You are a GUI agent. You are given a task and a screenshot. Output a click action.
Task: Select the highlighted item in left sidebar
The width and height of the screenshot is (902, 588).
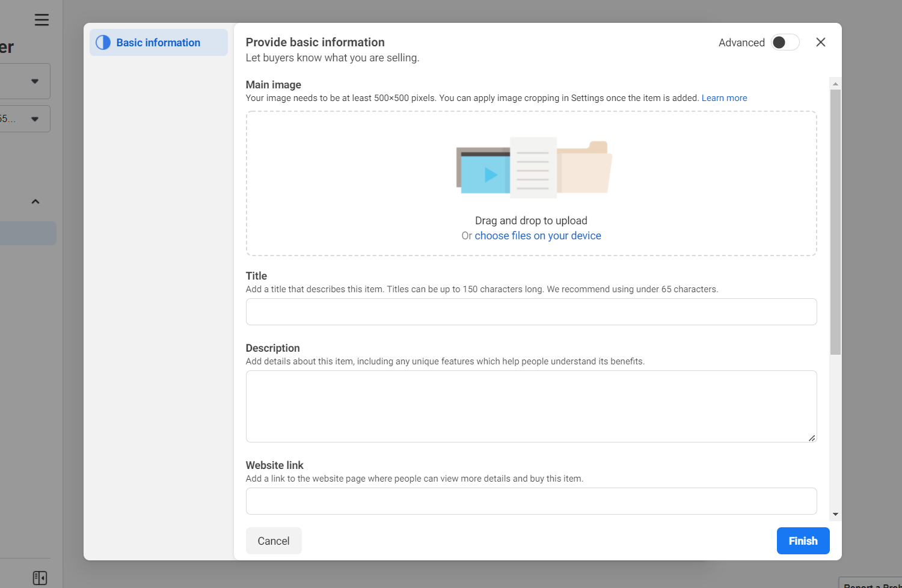pos(28,233)
